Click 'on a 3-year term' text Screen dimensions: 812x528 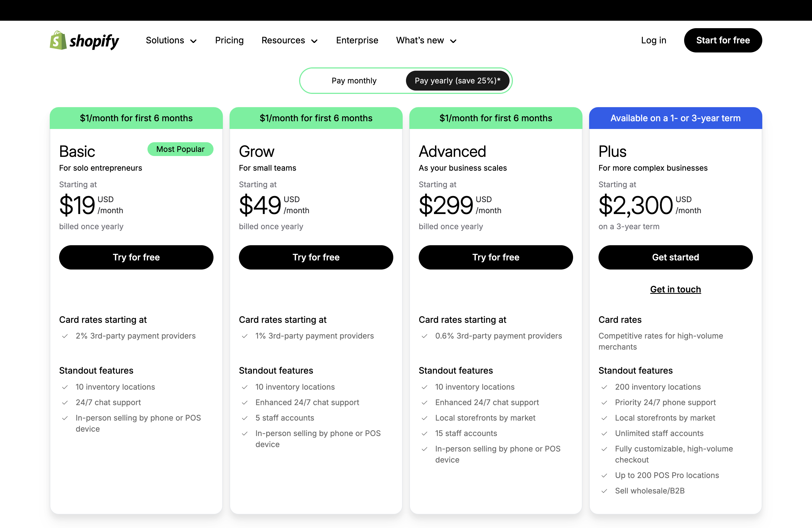point(629,226)
